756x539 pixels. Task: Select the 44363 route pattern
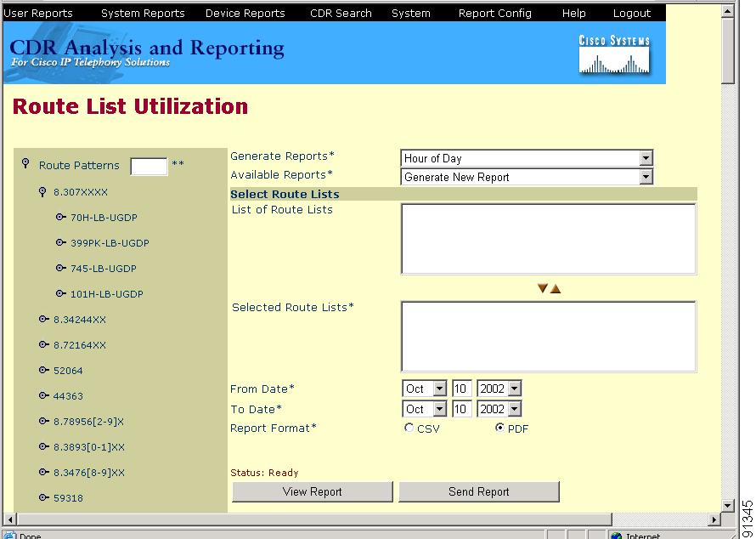click(68, 396)
